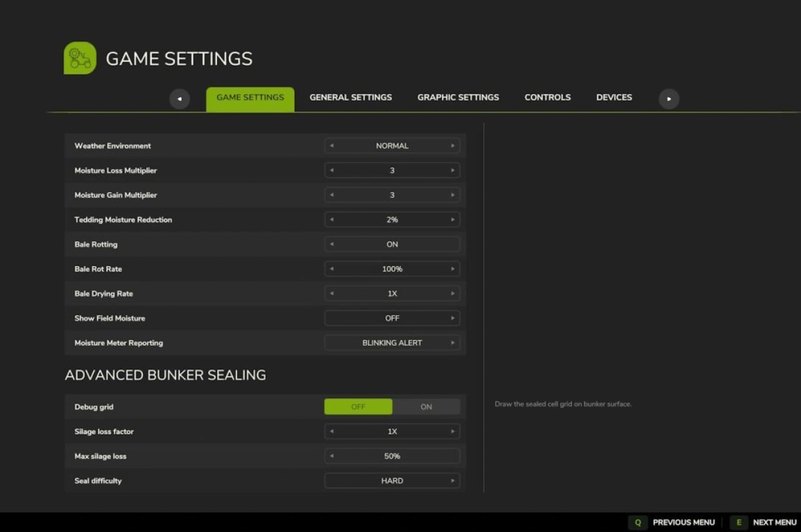Click left arrow on Tedding Moisture Reduction

(332, 220)
